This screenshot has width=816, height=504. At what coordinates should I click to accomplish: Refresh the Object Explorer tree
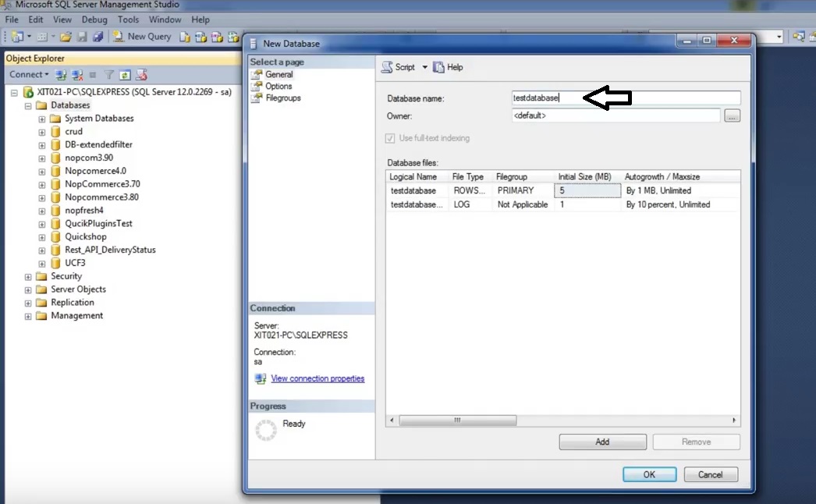(125, 75)
